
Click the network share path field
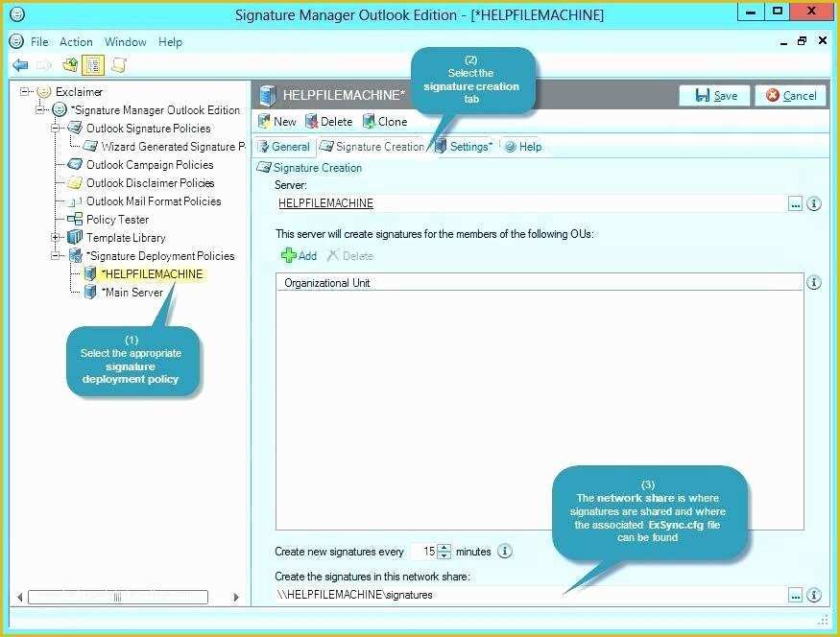pyautogui.click(x=530, y=595)
